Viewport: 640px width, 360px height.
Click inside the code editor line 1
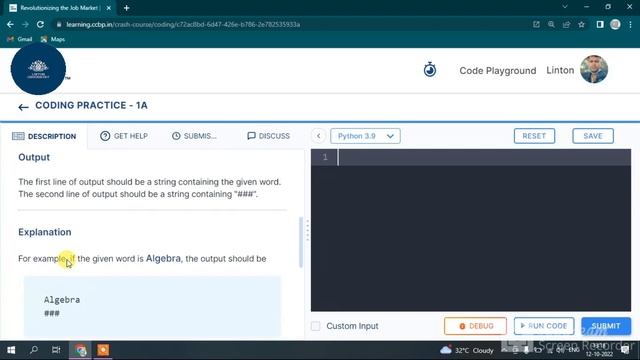[x=484, y=157]
